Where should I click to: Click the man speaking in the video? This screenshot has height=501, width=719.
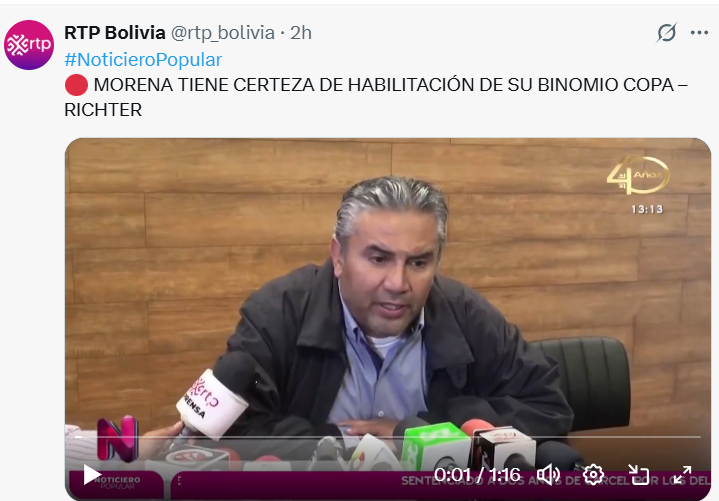394,312
